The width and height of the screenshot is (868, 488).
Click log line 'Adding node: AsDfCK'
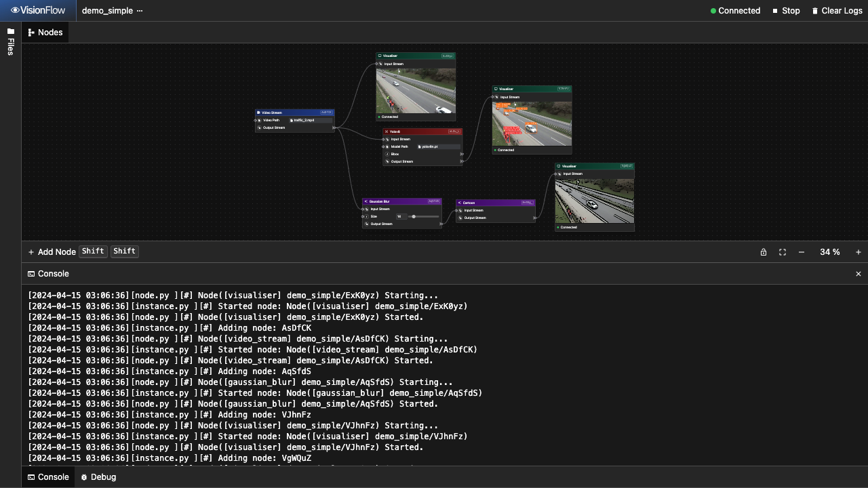[x=169, y=328]
